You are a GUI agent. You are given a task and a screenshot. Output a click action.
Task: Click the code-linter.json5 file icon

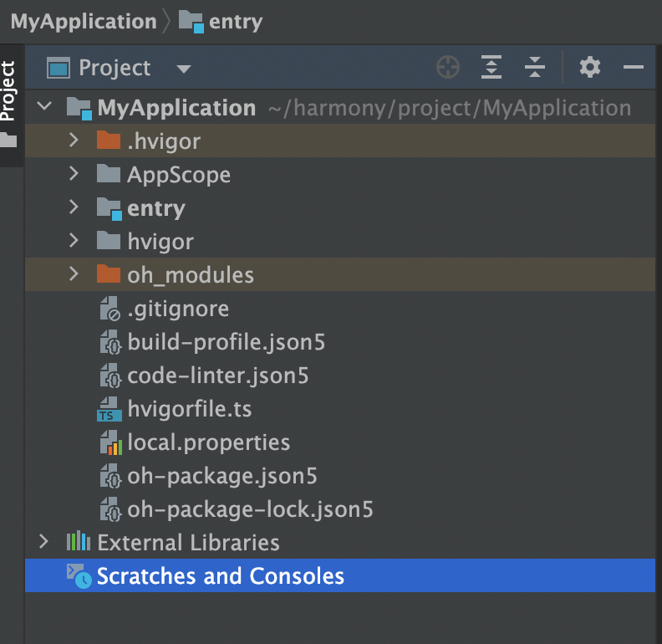[110, 376]
